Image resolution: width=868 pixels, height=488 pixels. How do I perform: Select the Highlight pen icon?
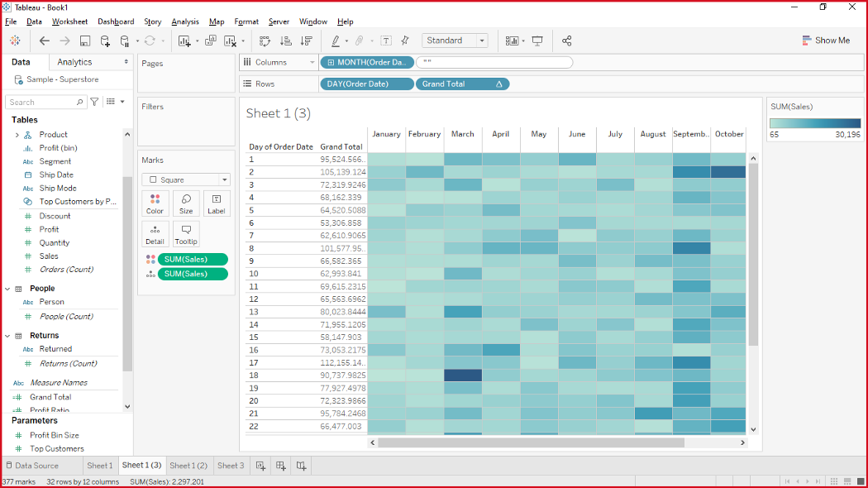pyautogui.click(x=336, y=41)
